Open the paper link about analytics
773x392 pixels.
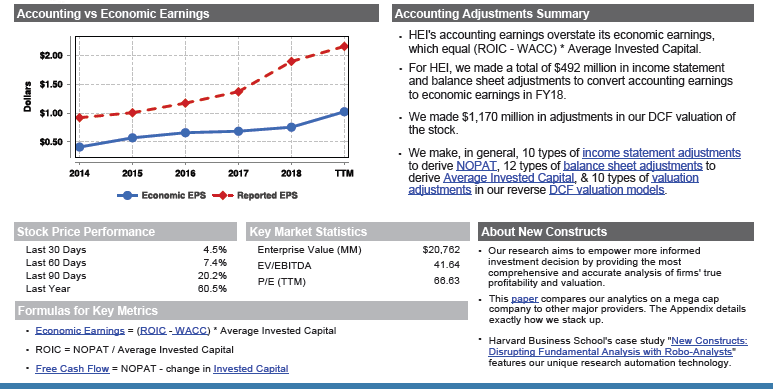[525, 299]
